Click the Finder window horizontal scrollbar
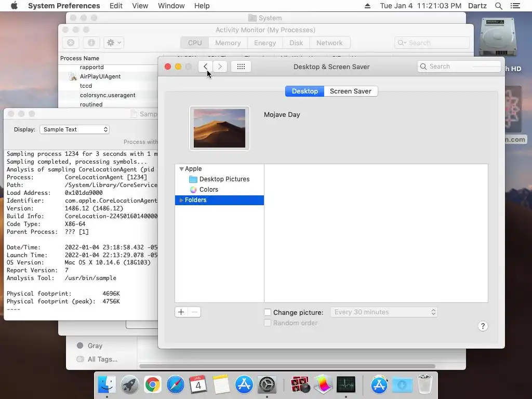Image resolution: width=532 pixels, height=399 pixels. pos(287,366)
